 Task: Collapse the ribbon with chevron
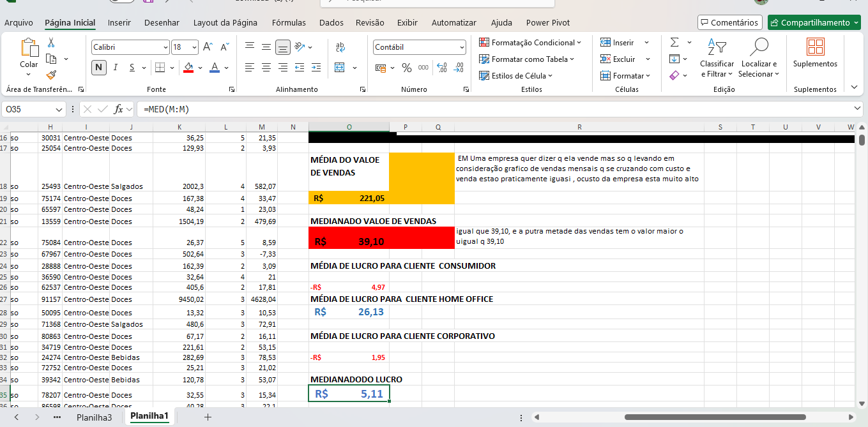coord(855,87)
